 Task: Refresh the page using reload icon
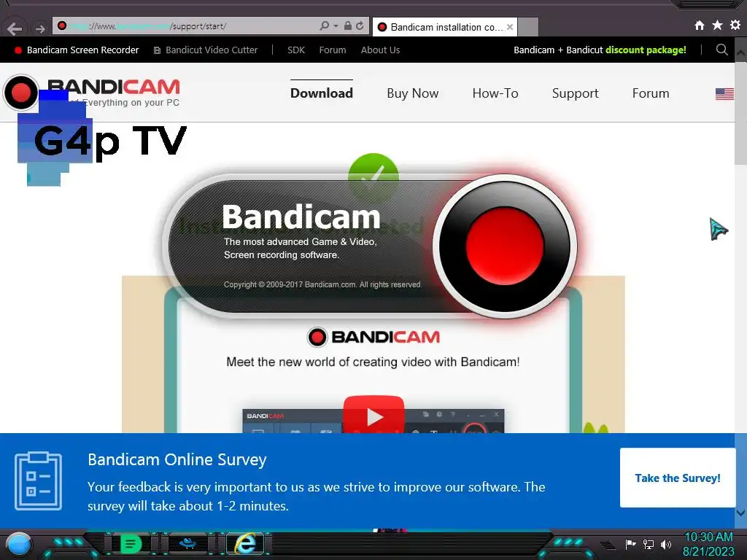tap(360, 26)
